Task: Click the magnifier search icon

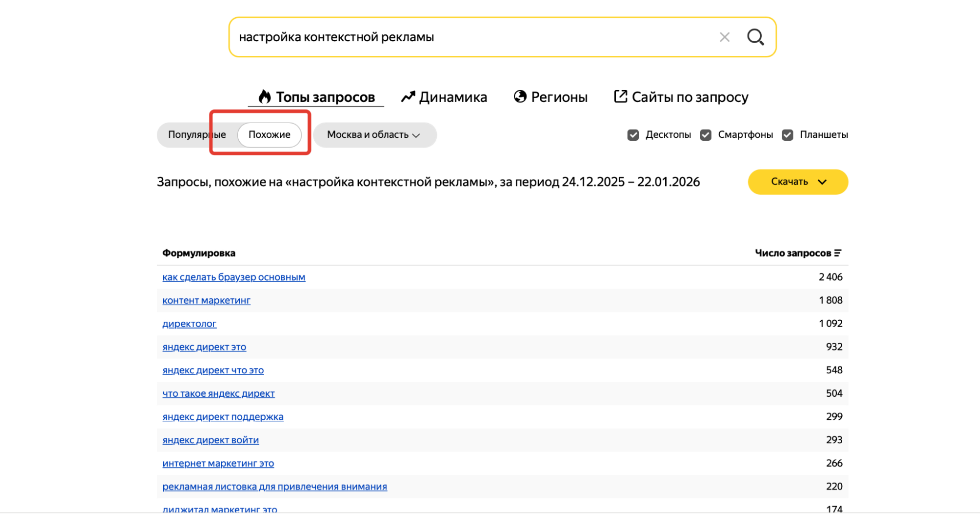Action: (755, 37)
